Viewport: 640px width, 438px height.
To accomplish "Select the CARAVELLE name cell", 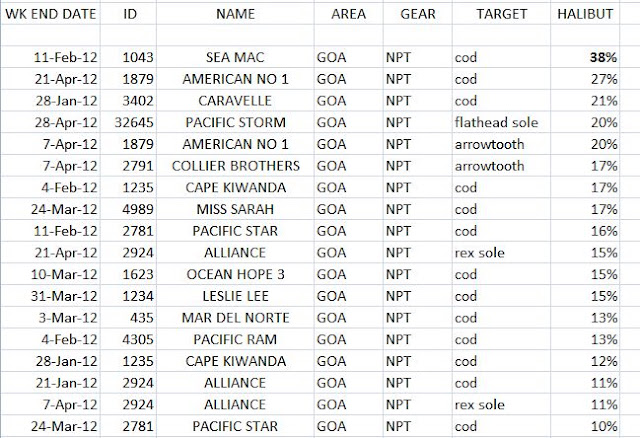I will click(x=235, y=100).
